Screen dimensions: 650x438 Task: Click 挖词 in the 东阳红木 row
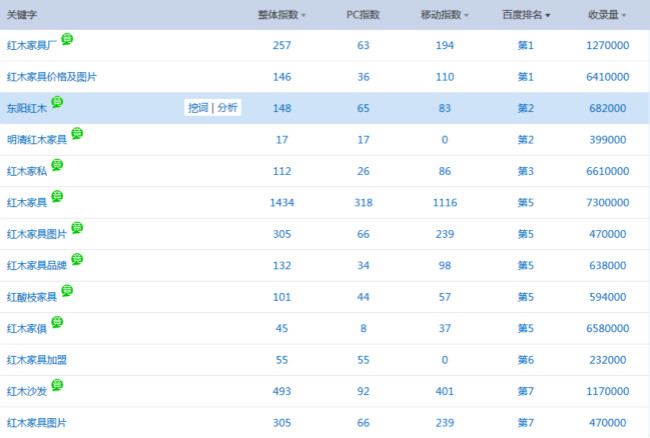pyautogui.click(x=198, y=108)
